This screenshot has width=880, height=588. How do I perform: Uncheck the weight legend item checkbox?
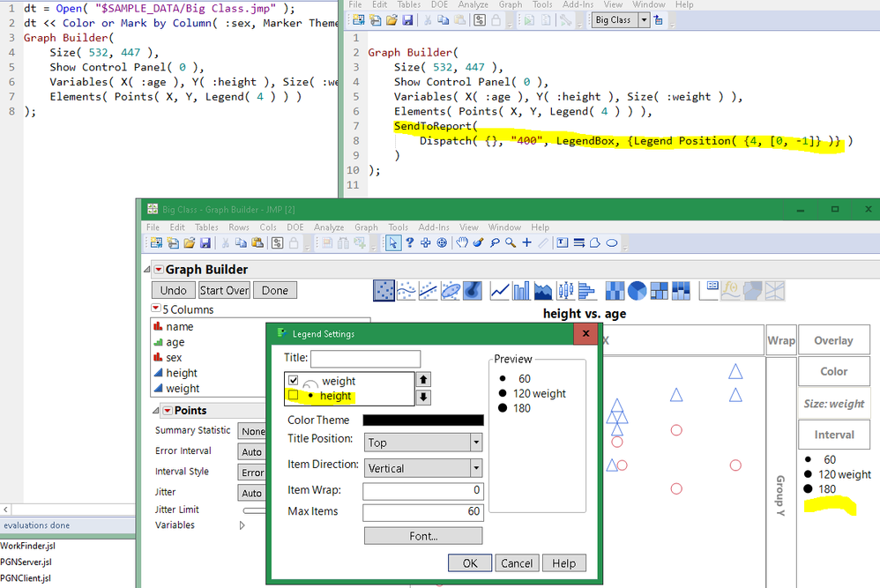coord(294,381)
